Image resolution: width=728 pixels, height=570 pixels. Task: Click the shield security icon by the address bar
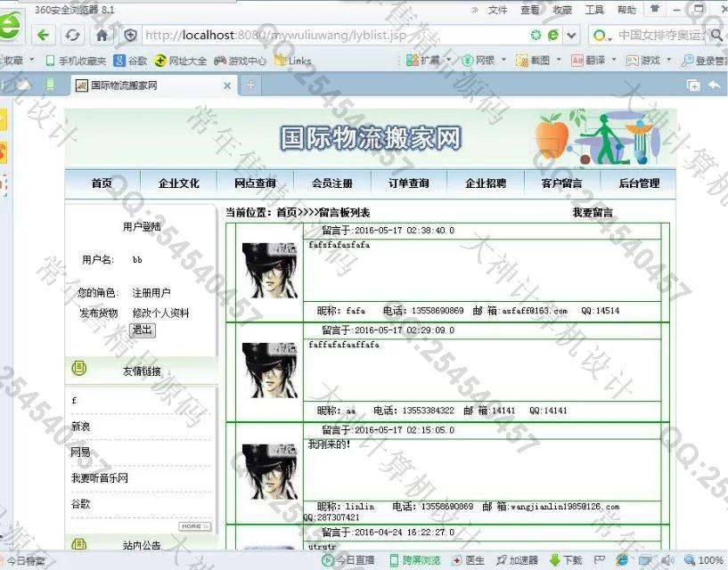pos(130,36)
